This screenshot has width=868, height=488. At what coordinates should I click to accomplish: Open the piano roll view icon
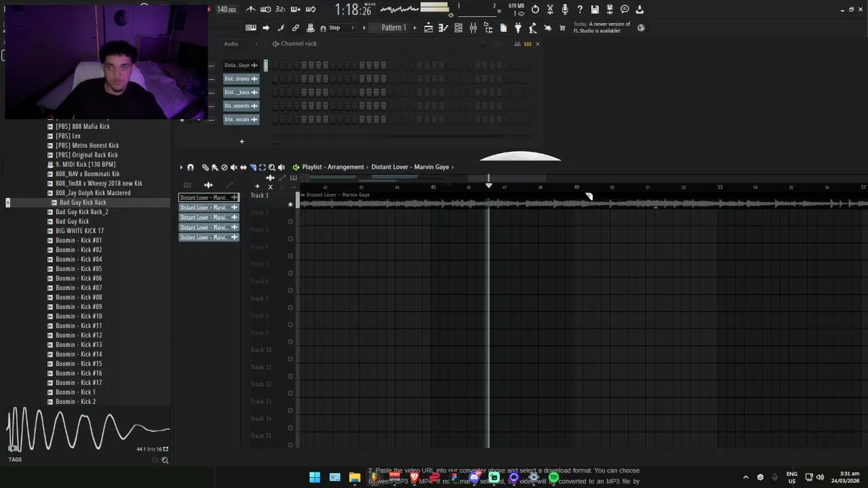point(443,28)
